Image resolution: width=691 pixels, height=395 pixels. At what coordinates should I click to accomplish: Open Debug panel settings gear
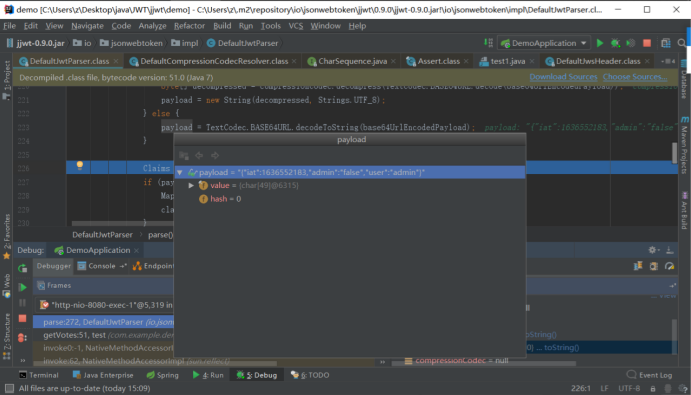pos(653,250)
